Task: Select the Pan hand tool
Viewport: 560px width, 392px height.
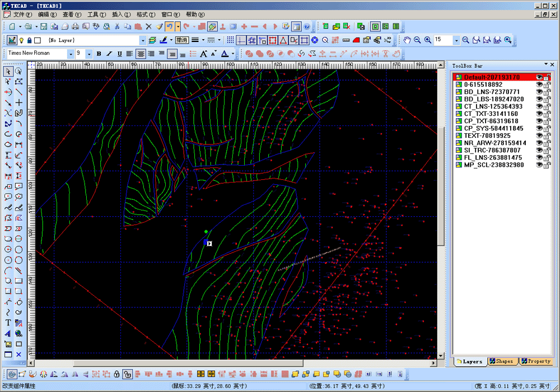Action: pyautogui.click(x=407, y=40)
